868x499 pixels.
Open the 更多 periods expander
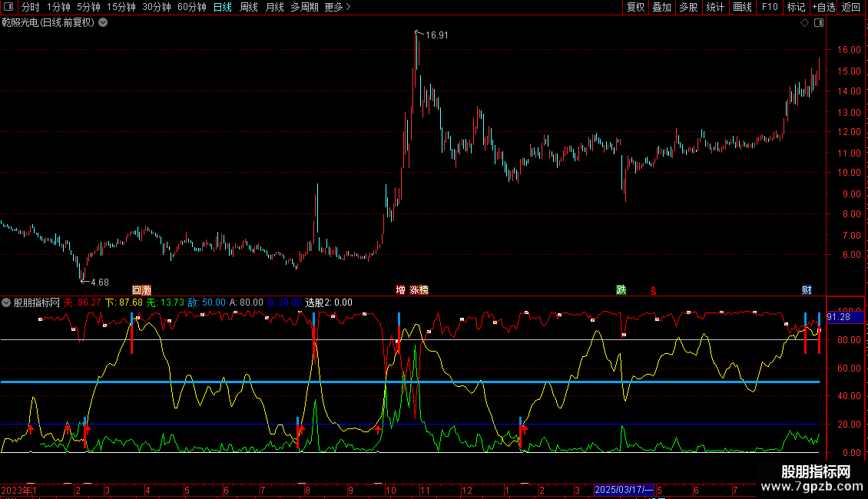337,7
